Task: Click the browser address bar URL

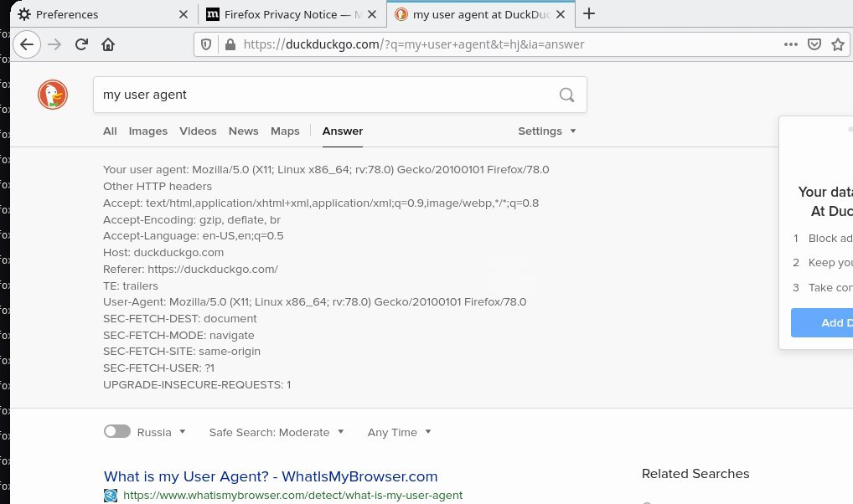Action: pyautogui.click(x=413, y=44)
